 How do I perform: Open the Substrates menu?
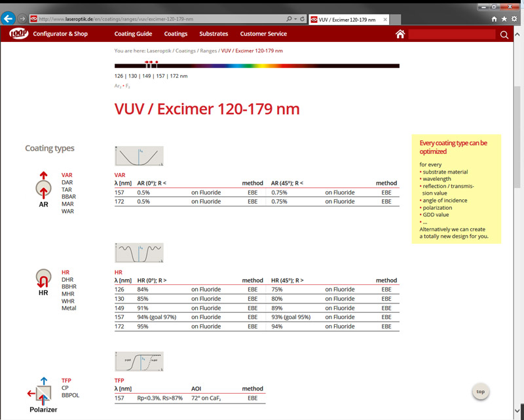214,34
